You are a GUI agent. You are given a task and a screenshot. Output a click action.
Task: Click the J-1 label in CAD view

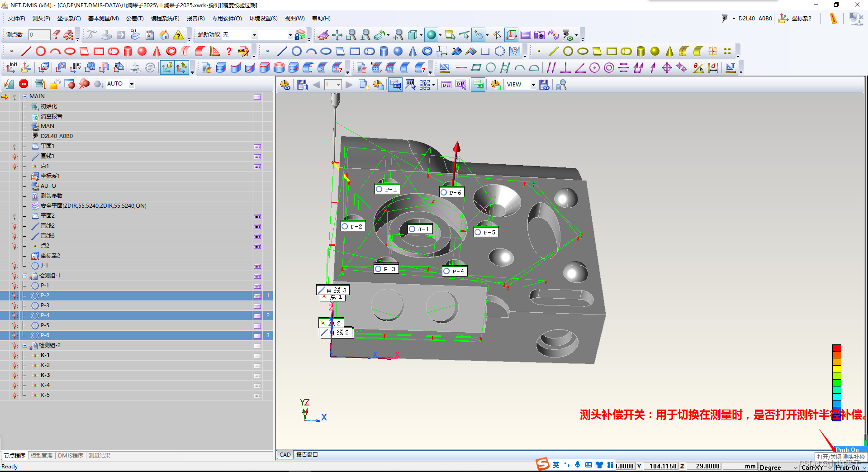(420, 229)
